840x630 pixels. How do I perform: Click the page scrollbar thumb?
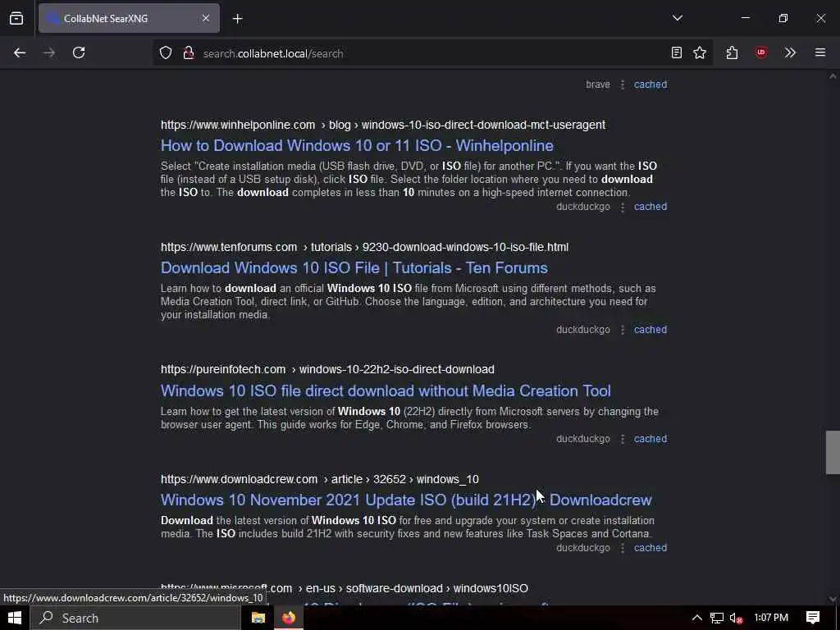point(832,452)
